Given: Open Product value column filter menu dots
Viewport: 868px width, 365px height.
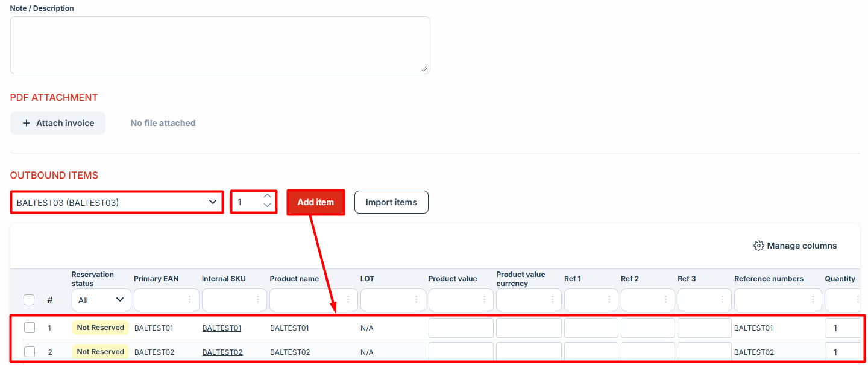Looking at the screenshot, I should click(485, 299).
